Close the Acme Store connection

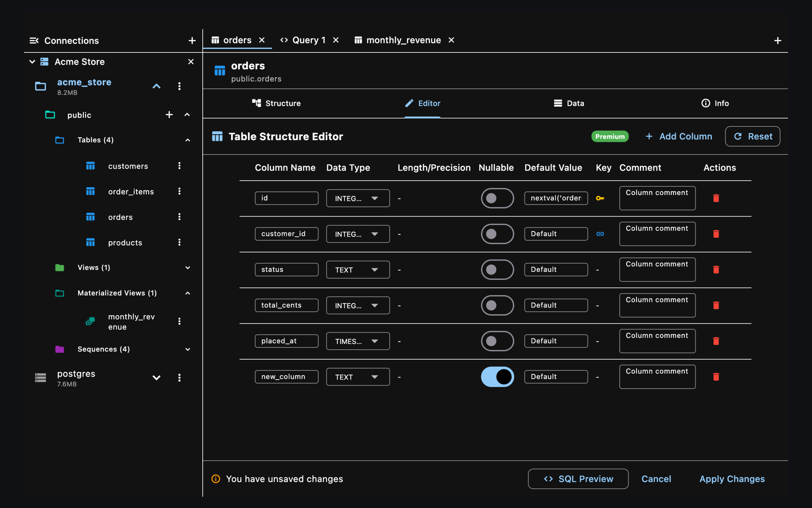[191, 62]
